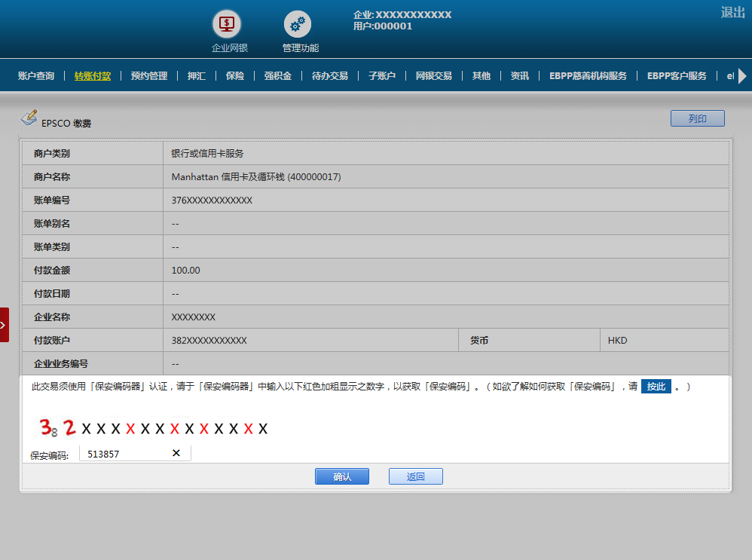Open the 账户查询 menu
The height and width of the screenshot is (560, 752).
(x=36, y=76)
